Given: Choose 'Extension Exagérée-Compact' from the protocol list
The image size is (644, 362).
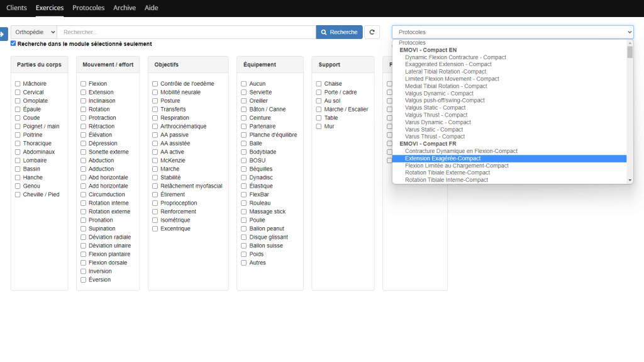Looking at the screenshot, I should (x=443, y=159).
